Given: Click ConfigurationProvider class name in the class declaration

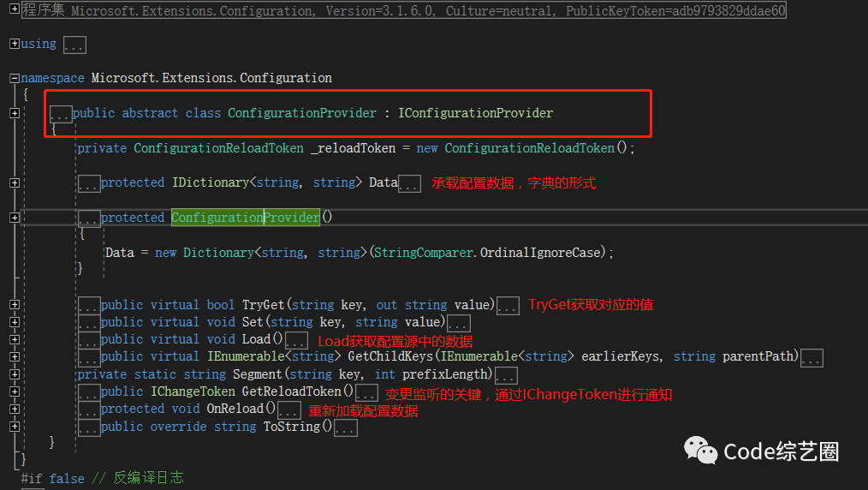Looking at the screenshot, I should tap(302, 113).
